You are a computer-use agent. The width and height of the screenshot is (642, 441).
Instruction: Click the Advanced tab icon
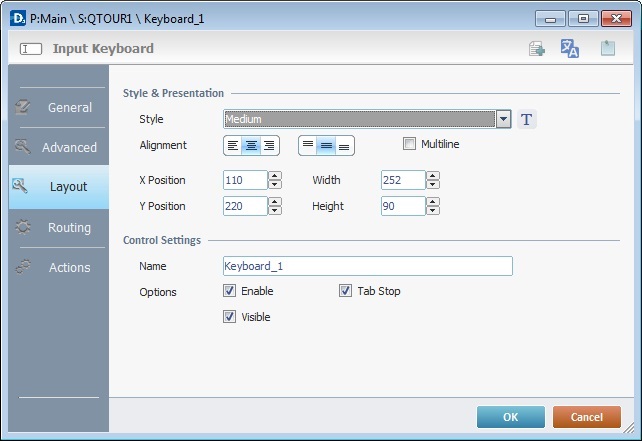click(23, 147)
